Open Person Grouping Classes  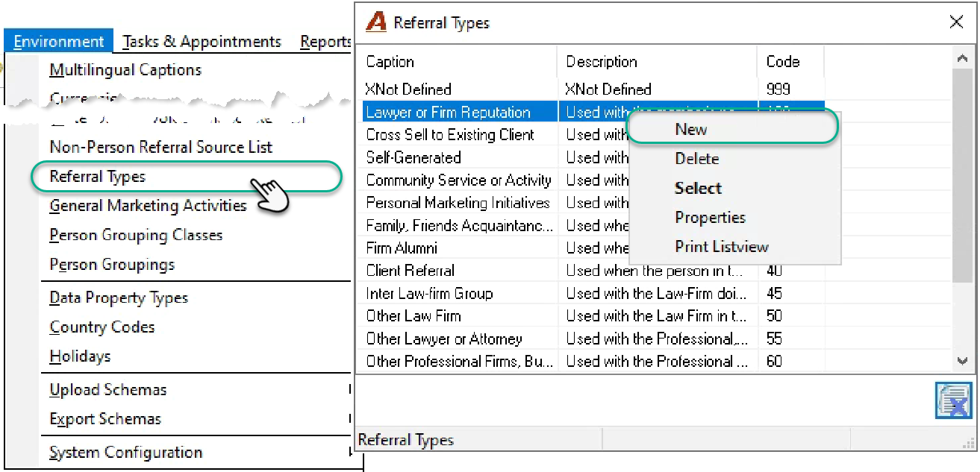(x=136, y=235)
